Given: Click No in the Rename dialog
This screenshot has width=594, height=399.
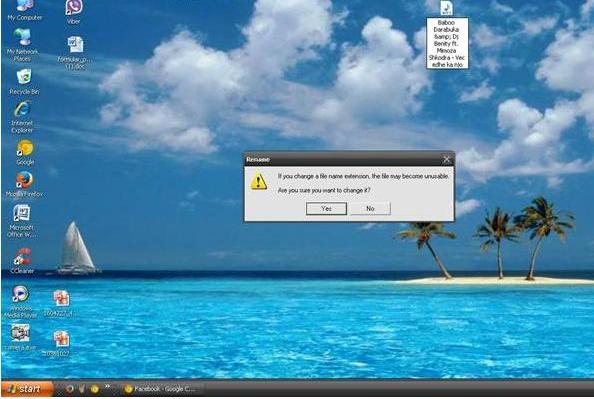Looking at the screenshot, I should click(370, 208).
